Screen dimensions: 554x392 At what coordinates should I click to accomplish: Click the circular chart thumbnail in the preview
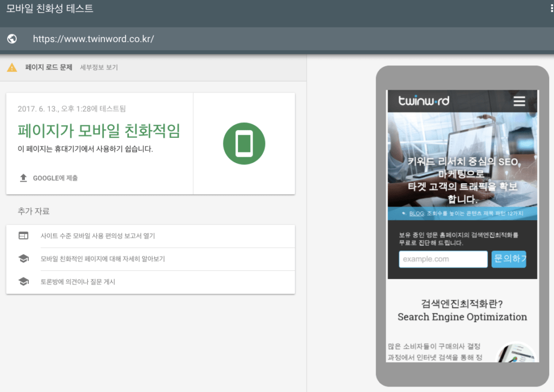click(516, 353)
